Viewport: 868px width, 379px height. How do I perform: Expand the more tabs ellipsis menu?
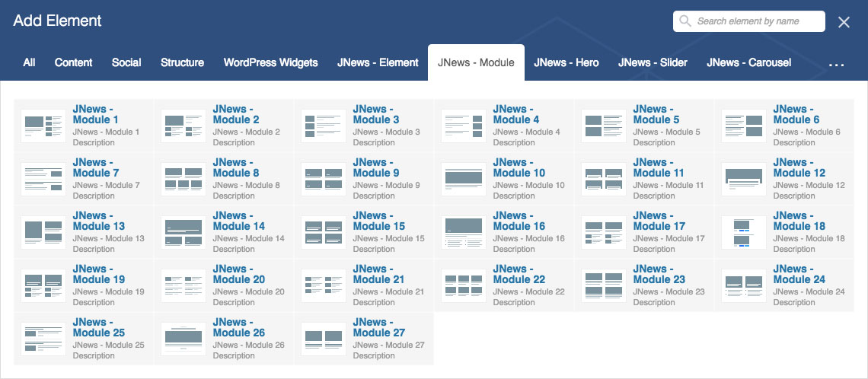(x=836, y=65)
